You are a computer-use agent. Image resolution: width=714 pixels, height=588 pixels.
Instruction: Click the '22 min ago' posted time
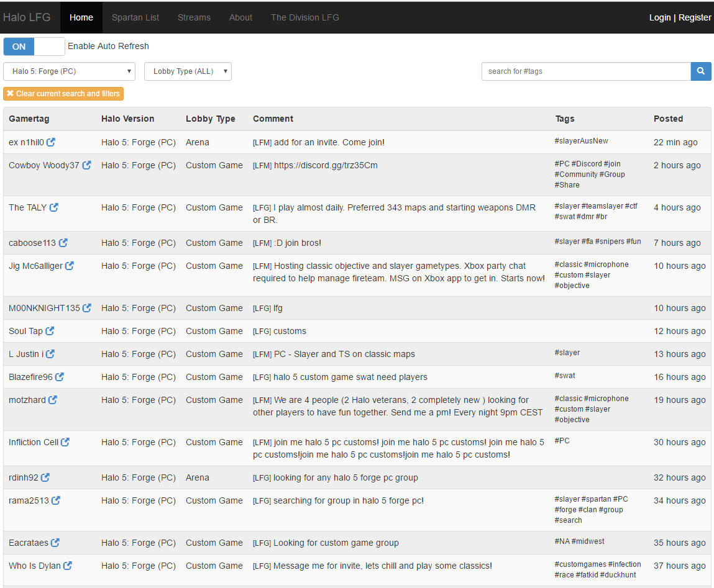(x=675, y=142)
